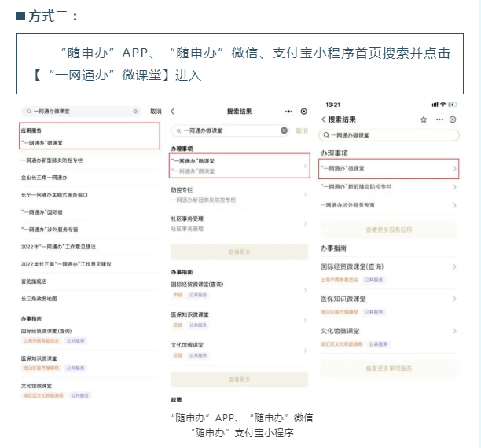Tap first 查看更多 button under 办理事项
Viewport: 481px width, 448px height.
pos(239,252)
